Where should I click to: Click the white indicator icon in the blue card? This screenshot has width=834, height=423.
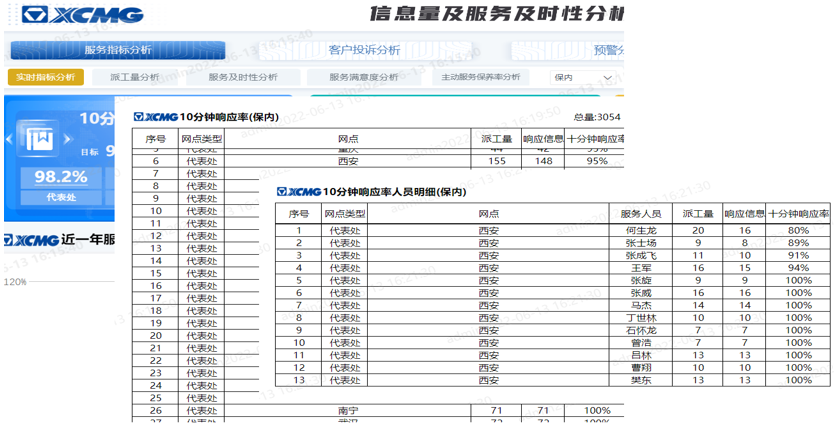(38, 139)
